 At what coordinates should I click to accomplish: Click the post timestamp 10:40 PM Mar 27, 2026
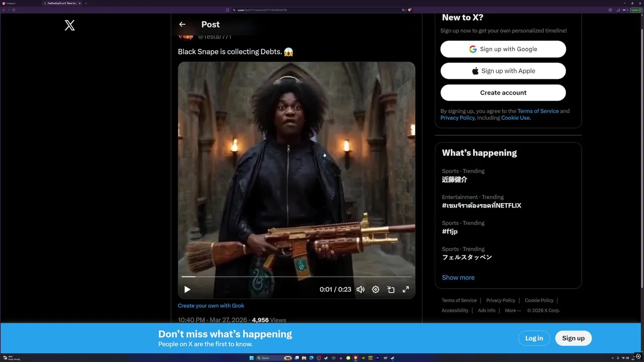(213, 320)
